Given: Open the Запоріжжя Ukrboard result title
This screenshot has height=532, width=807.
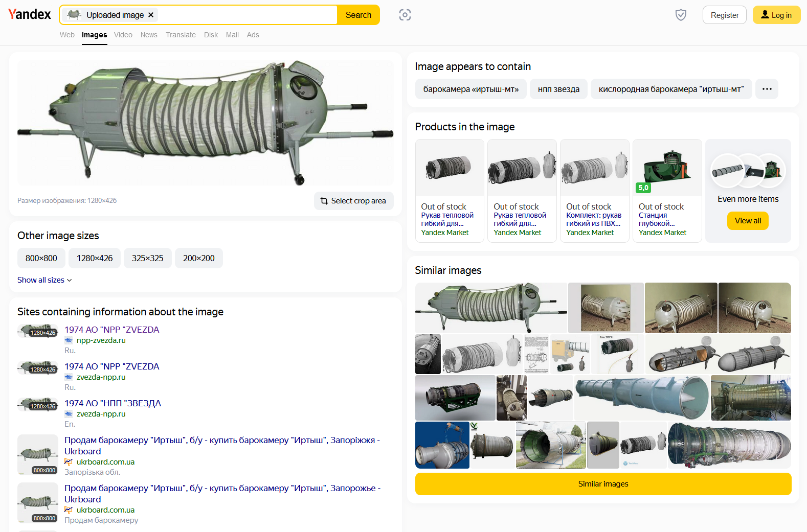Looking at the screenshot, I should pos(222,446).
